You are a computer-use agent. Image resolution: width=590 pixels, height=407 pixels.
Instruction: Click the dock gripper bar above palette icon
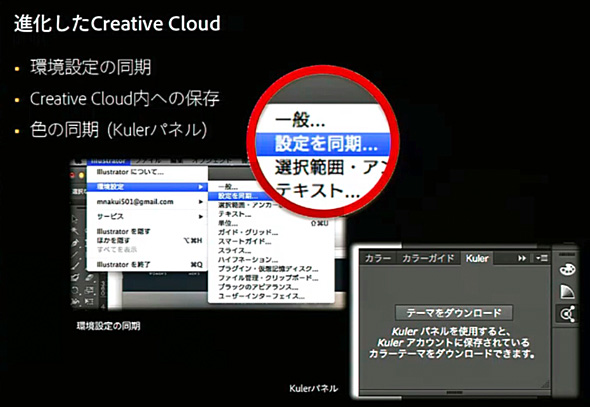pos(567,255)
